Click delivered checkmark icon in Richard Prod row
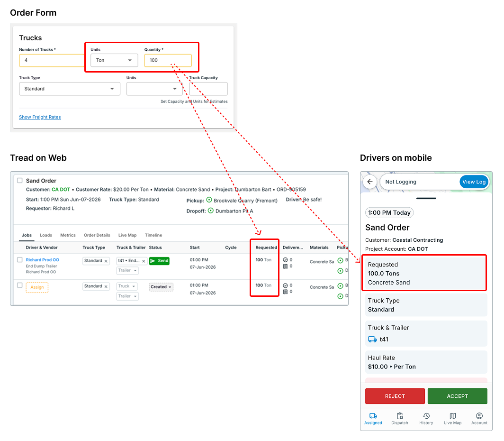 (285, 259)
